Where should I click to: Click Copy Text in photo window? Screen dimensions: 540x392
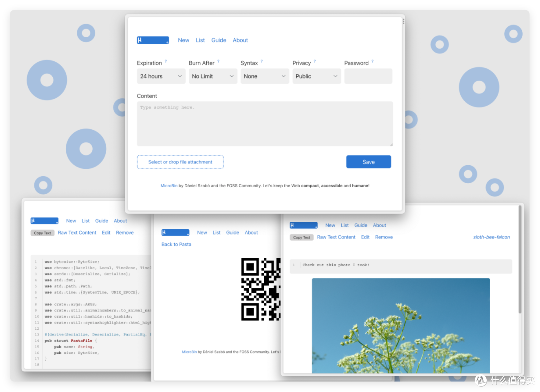pyautogui.click(x=302, y=237)
